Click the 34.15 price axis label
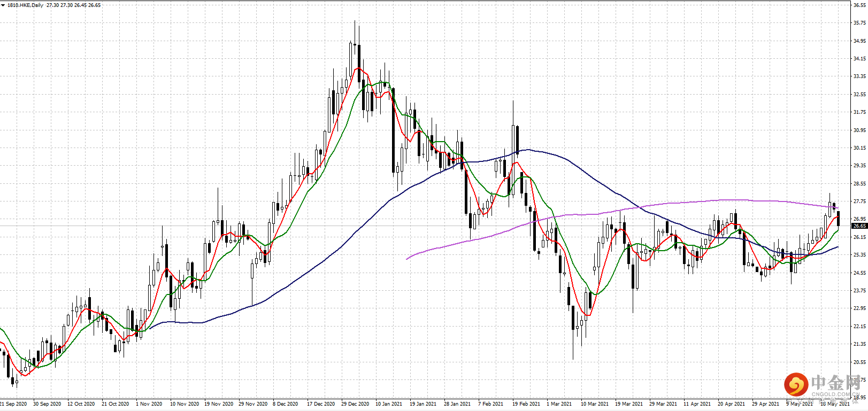The height and width of the screenshot is (411, 868). (859, 59)
